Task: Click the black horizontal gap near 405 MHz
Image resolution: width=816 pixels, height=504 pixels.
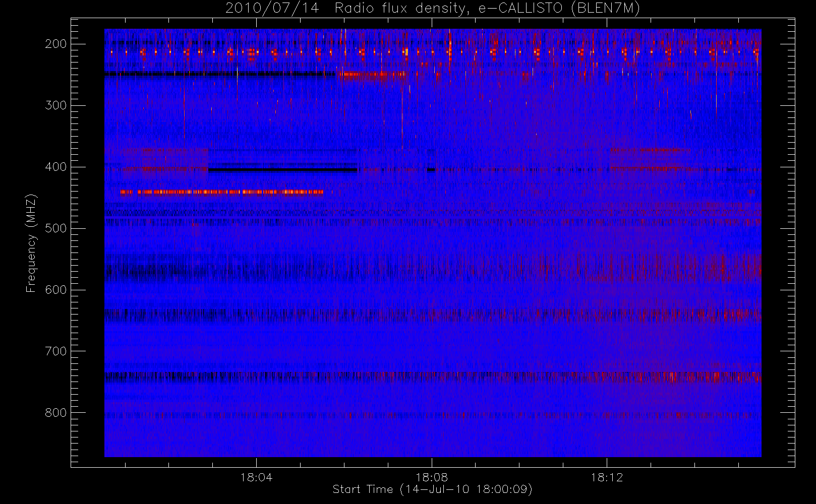Action: (283, 170)
